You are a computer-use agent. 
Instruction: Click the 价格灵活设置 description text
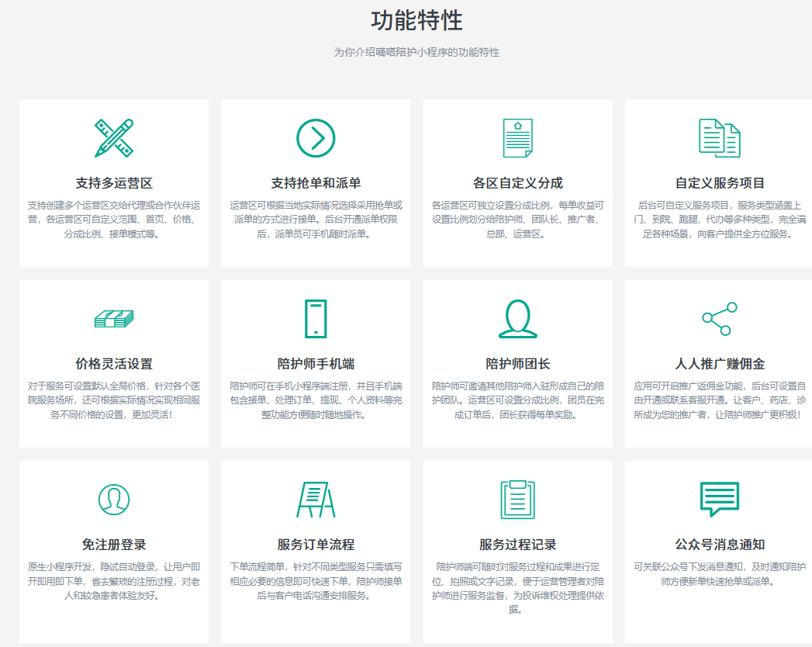(114, 400)
